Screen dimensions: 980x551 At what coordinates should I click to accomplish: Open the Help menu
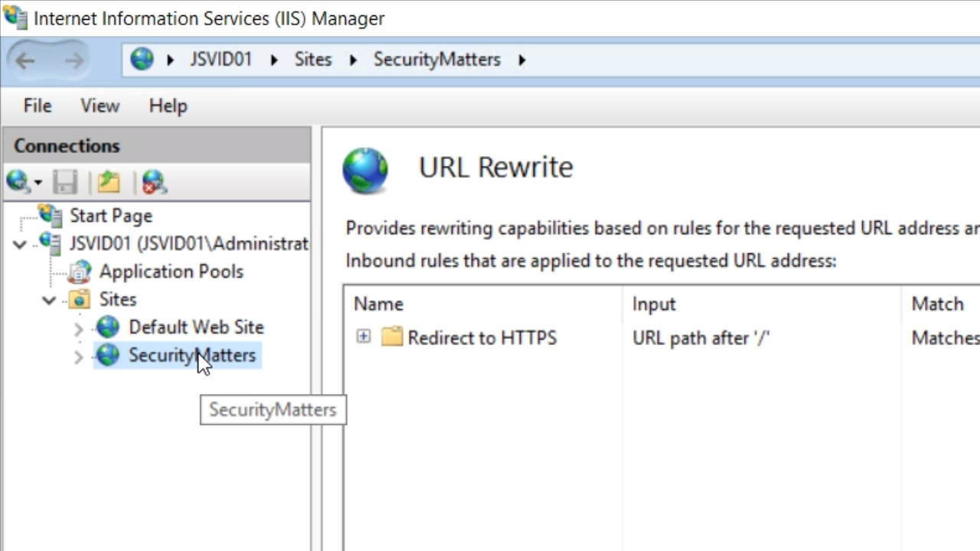pyautogui.click(x=168, y=106)
